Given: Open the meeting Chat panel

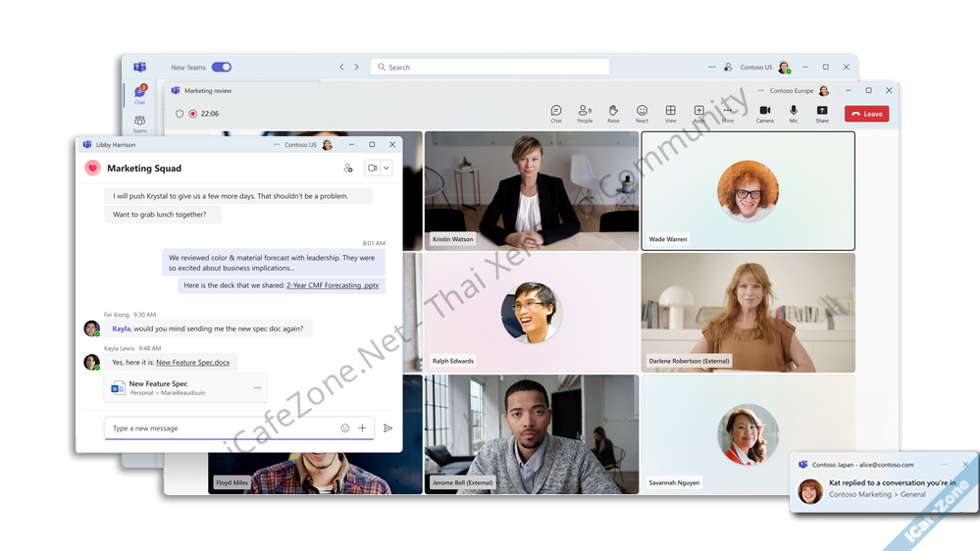Looking at the screenshot, I should [556, 113].
